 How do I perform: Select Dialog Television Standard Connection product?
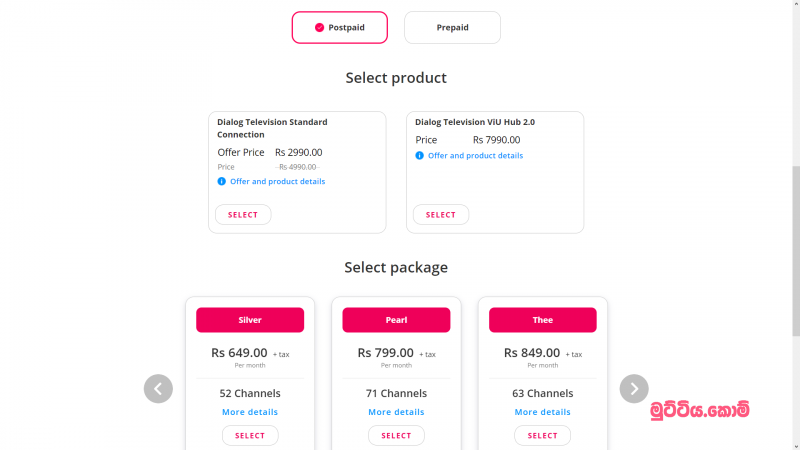tap(243, 215)
